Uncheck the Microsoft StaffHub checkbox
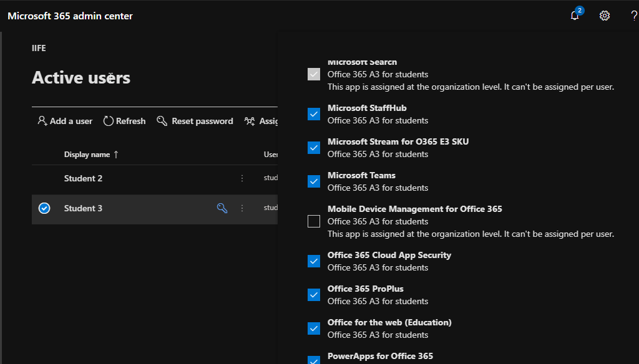The width and height of the screenshot is (639, 364). tap(314, 114)
